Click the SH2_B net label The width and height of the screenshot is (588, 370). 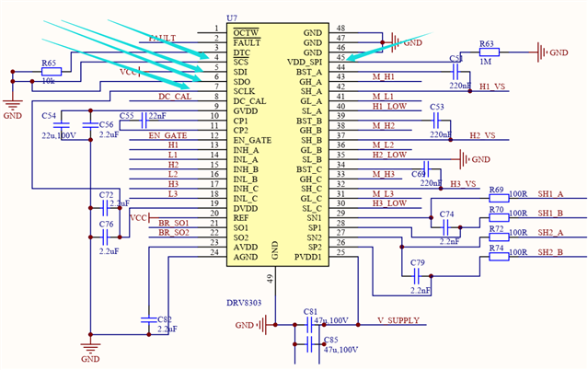[550, 252]
